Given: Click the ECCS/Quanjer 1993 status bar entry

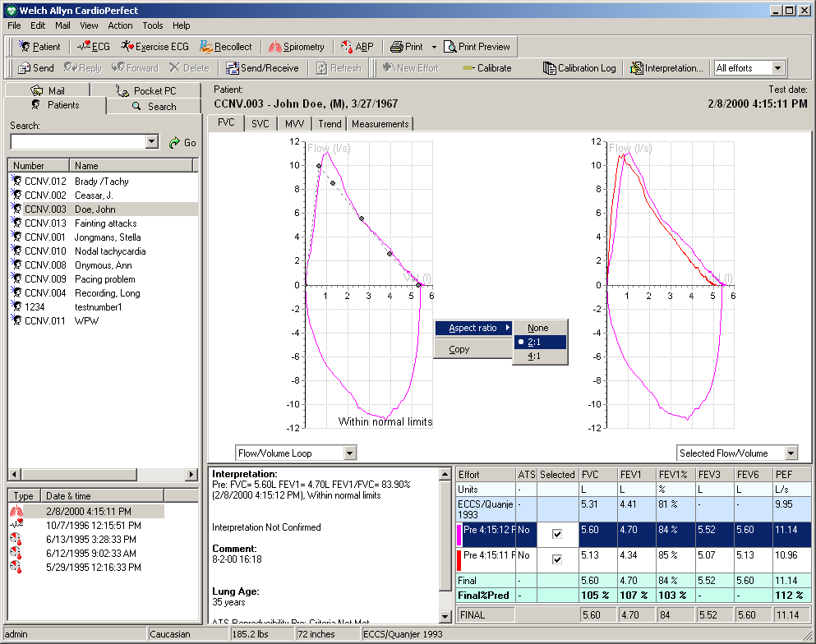Looking at the screenshot, I should pyautogui.click(x=403, y=634).
